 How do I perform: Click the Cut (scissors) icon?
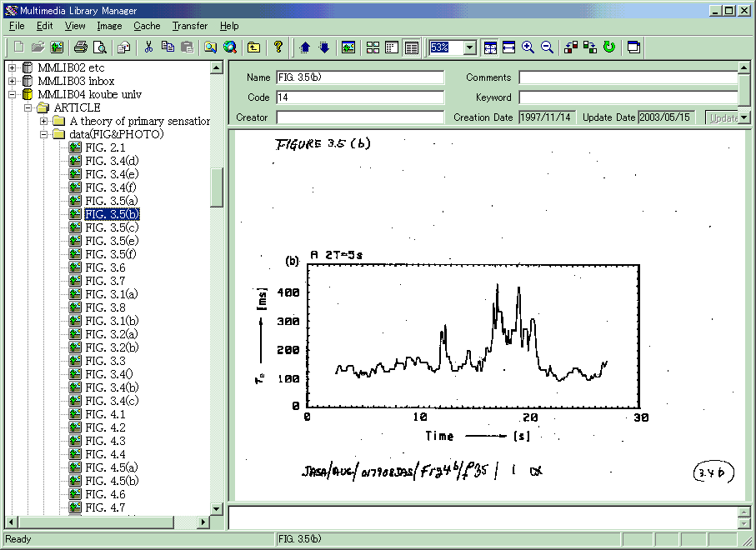tap(148, 47)
